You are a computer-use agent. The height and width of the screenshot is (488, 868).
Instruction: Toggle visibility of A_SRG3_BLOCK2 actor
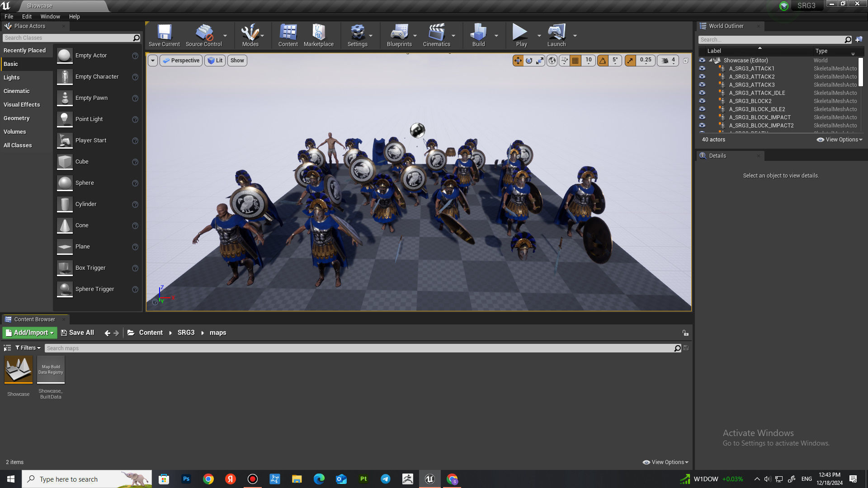702,101
